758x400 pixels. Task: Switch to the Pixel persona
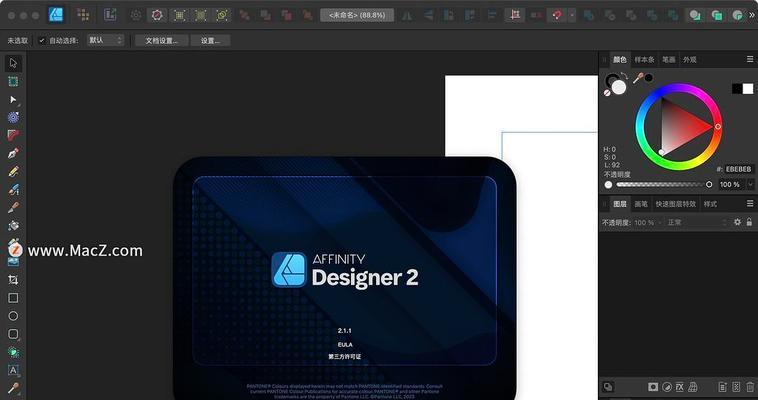83,15
